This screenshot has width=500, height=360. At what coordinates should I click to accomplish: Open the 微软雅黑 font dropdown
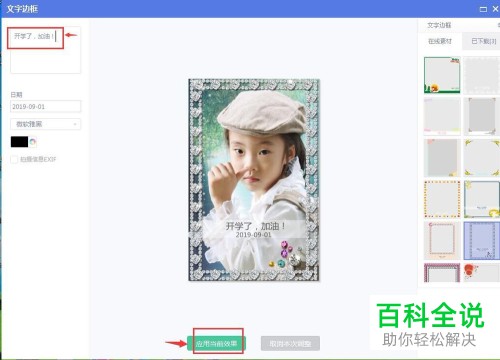(45, 124)
